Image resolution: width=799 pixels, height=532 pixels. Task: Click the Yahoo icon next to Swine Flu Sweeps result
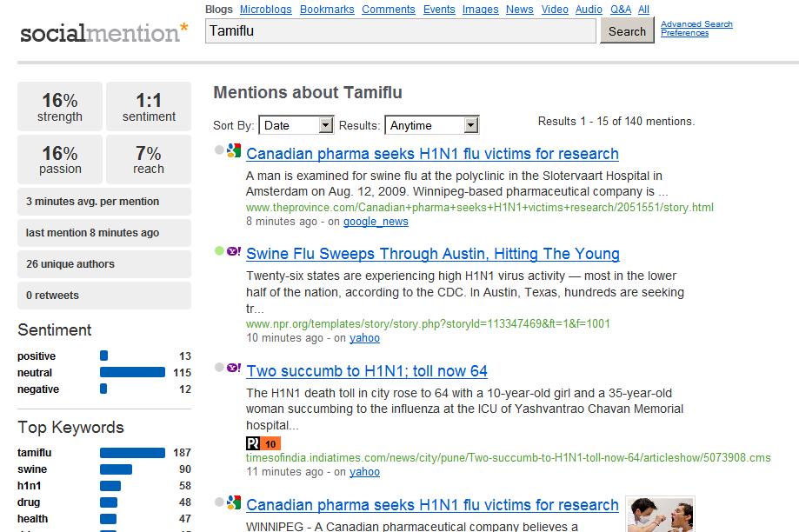(x=233, y=250)
